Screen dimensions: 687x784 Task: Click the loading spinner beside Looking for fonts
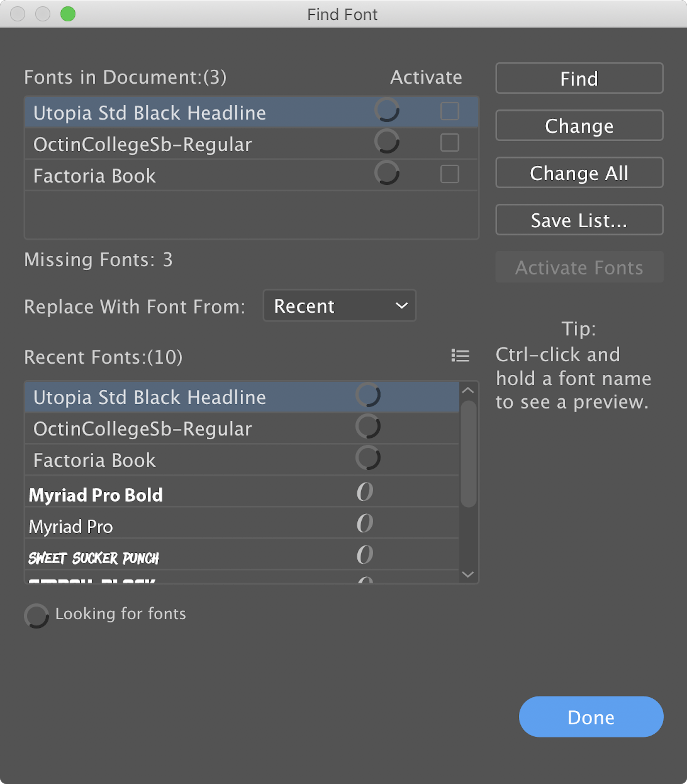point(36,614)
